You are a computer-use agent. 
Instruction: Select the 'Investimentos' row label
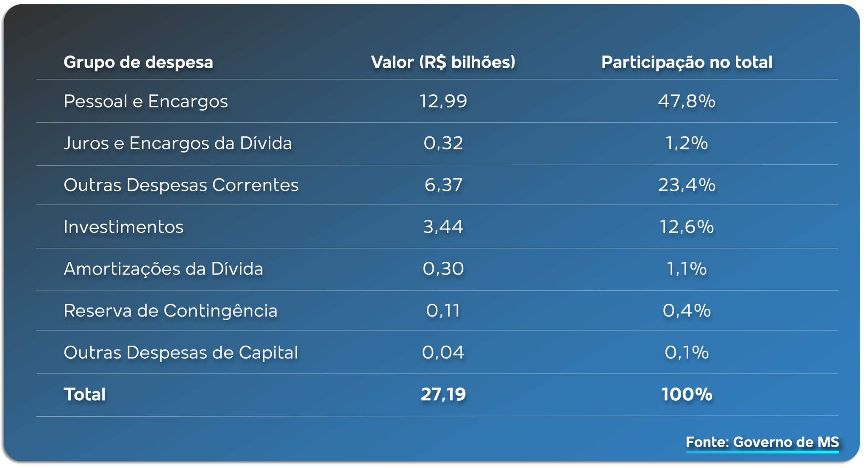click(123, 227)
